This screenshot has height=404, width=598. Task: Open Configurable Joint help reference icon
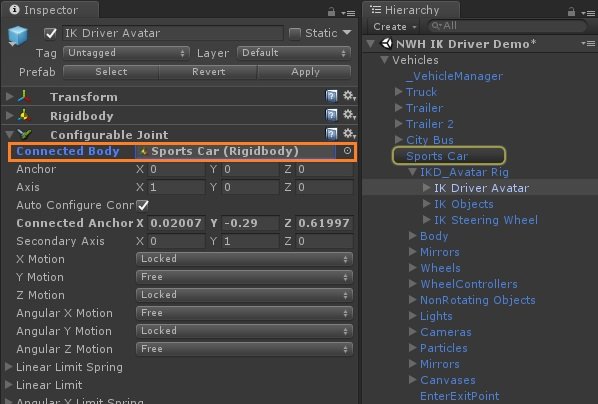point(331,134)
